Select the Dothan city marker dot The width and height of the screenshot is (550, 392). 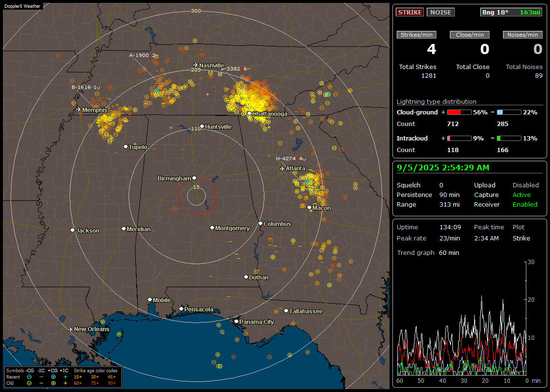[x=246, y=277]
